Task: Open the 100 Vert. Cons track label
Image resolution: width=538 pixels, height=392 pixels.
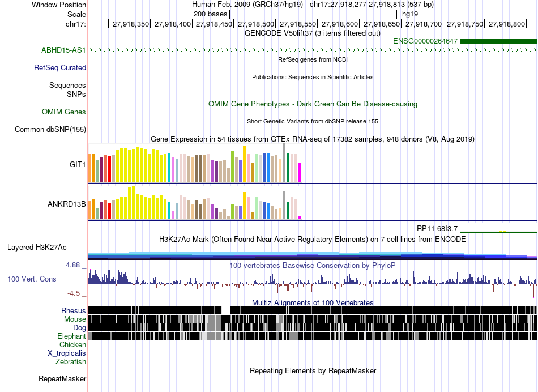Action: click(x=32, y=279)
